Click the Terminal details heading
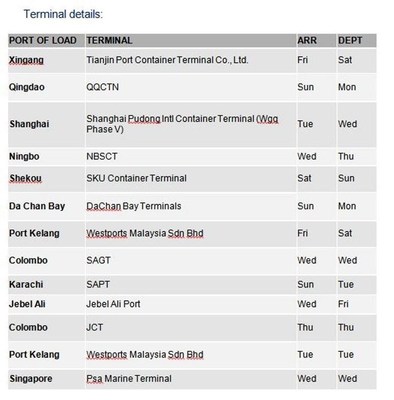This screenshot has width=394, height=400. [63, 14]
